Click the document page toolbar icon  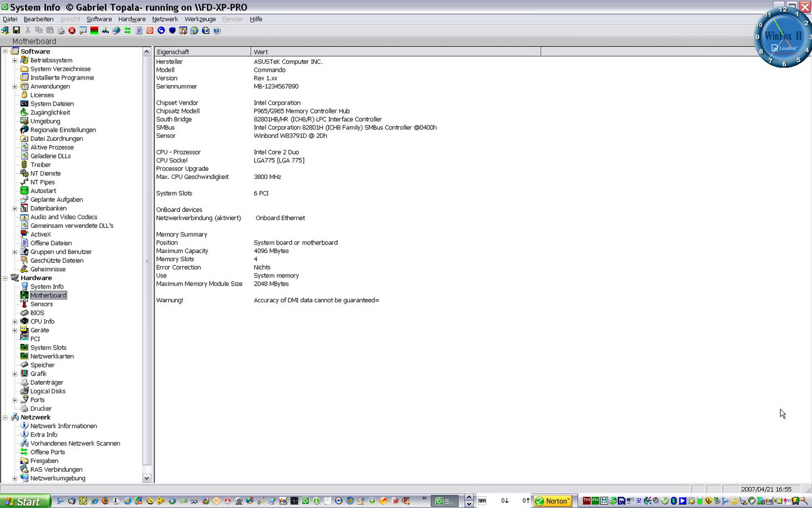139,31
